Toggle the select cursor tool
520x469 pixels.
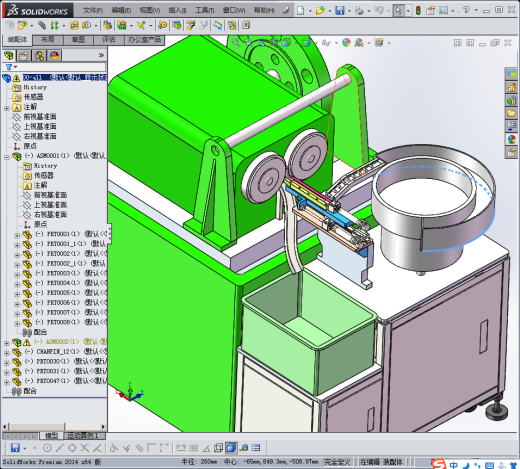398,10
